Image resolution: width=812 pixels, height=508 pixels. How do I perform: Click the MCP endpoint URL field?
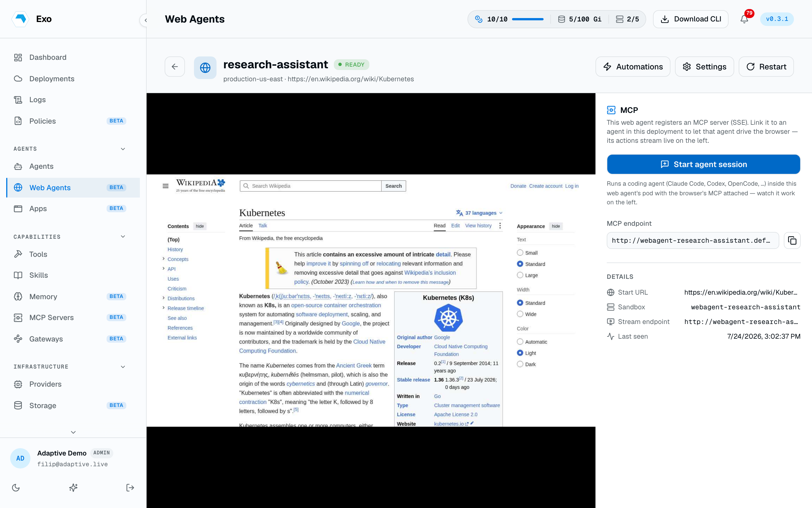[x=692, y=240]
